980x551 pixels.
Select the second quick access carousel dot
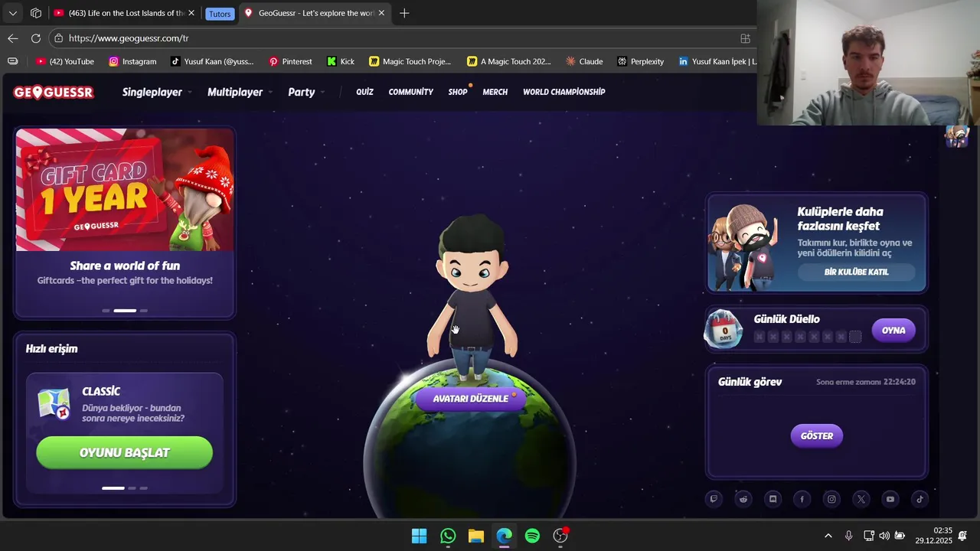pos(132,487)
